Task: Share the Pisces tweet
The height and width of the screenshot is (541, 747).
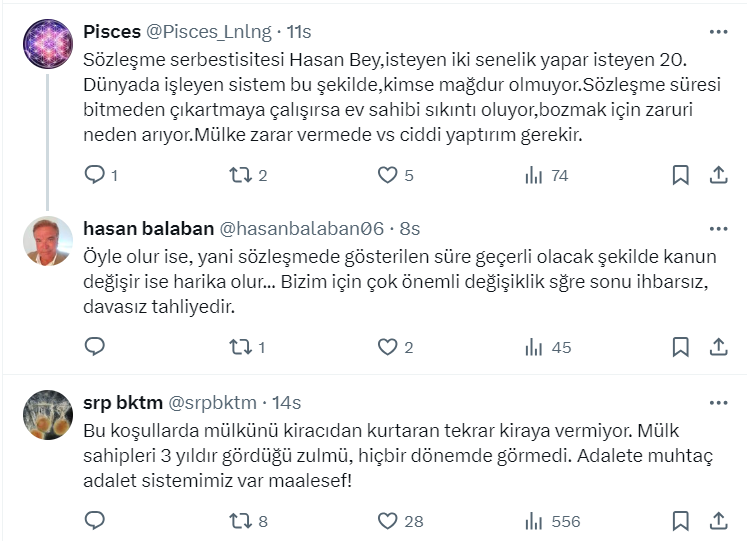Action: [x=718, y=175]
